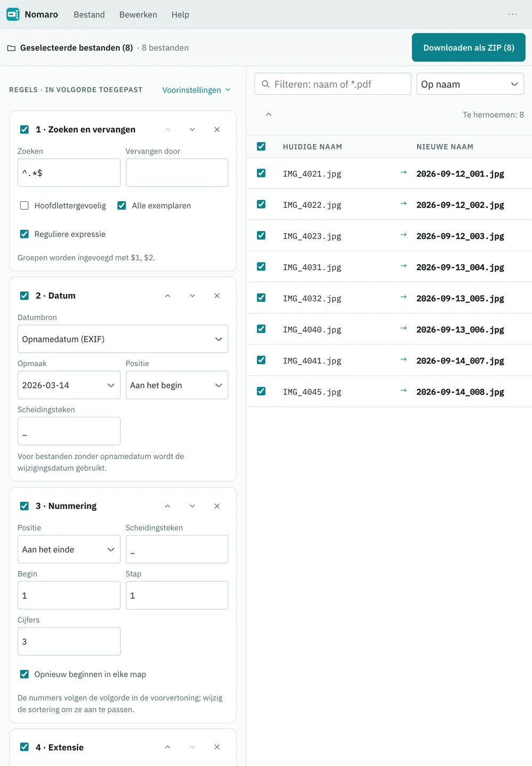Screen dimensions: 532x766
Task: Click the Nomaro app logo icon
Action: point(13,14)
